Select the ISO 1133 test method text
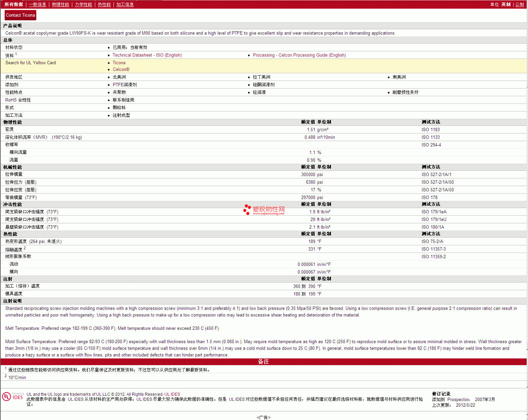 [431, 137]
